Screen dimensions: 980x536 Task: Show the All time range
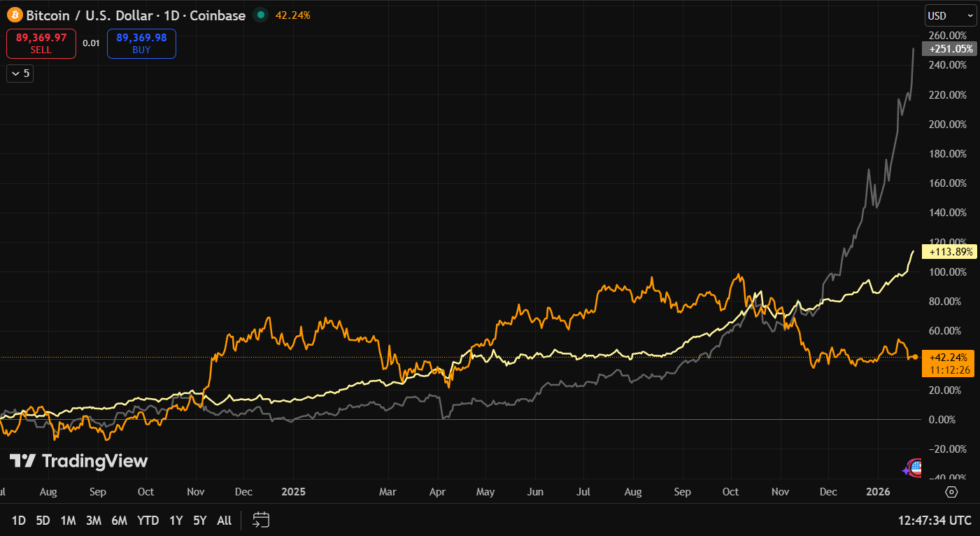click(x=224, y=520)
